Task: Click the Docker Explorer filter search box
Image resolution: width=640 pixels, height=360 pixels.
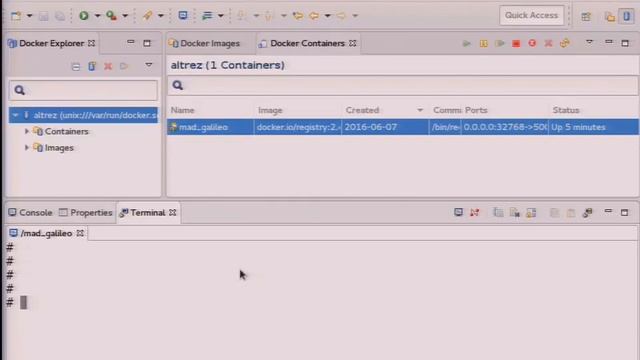Action: point(83,90)
